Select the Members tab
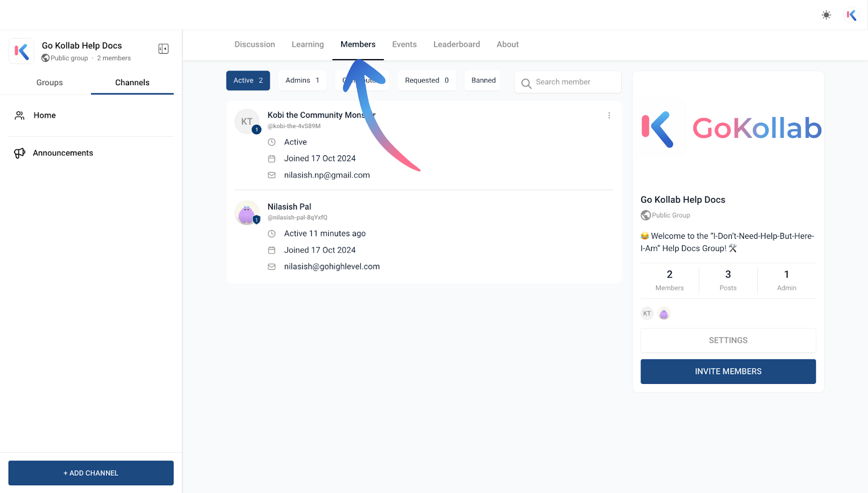This screenshot has height=493, width=868. (358, 45)
